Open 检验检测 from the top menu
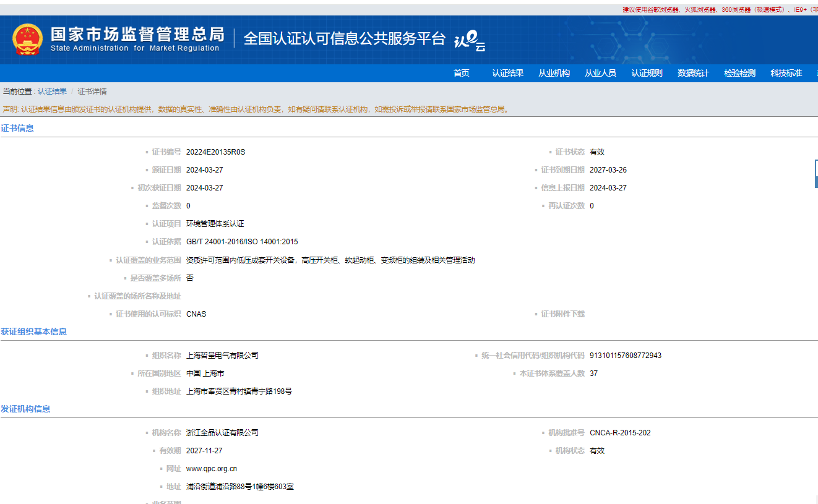The height and width of the screenshot is (504, 818). click(739, 73)
